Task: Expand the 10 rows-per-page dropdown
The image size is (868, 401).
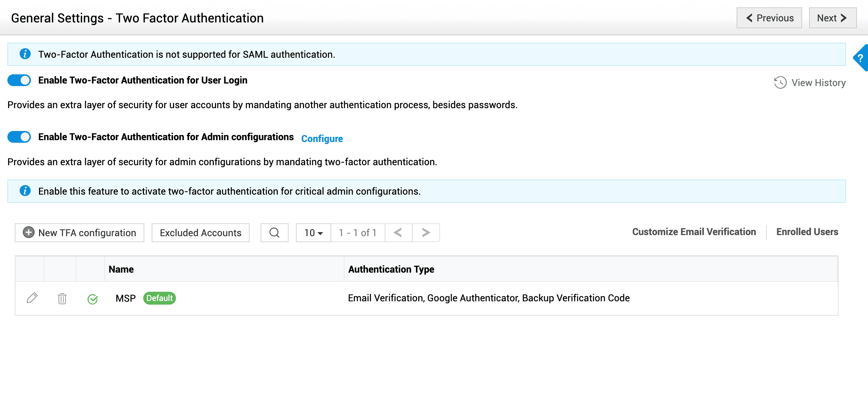Action: (313, 233)
